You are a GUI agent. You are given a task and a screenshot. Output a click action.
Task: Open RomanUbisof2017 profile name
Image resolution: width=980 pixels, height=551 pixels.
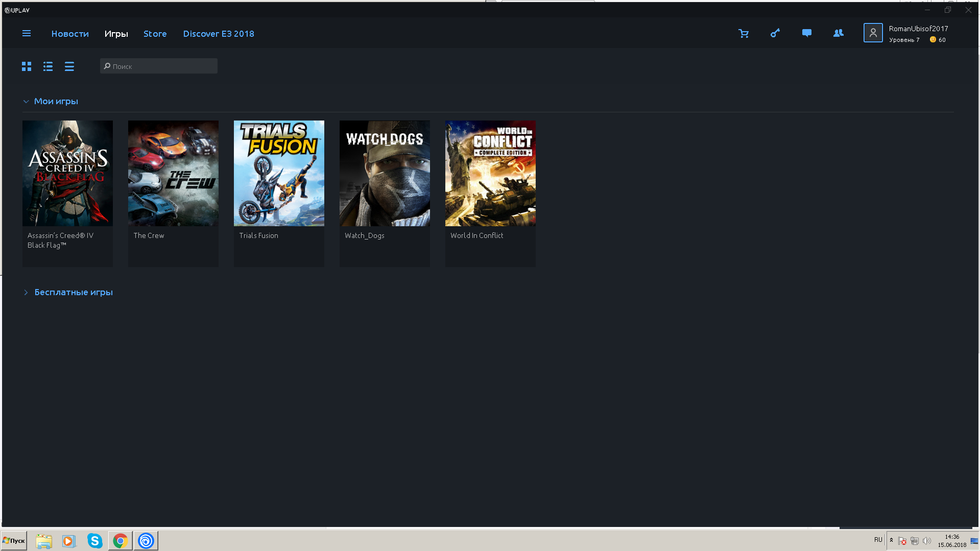pyautogui.click(x=918, y=29)
